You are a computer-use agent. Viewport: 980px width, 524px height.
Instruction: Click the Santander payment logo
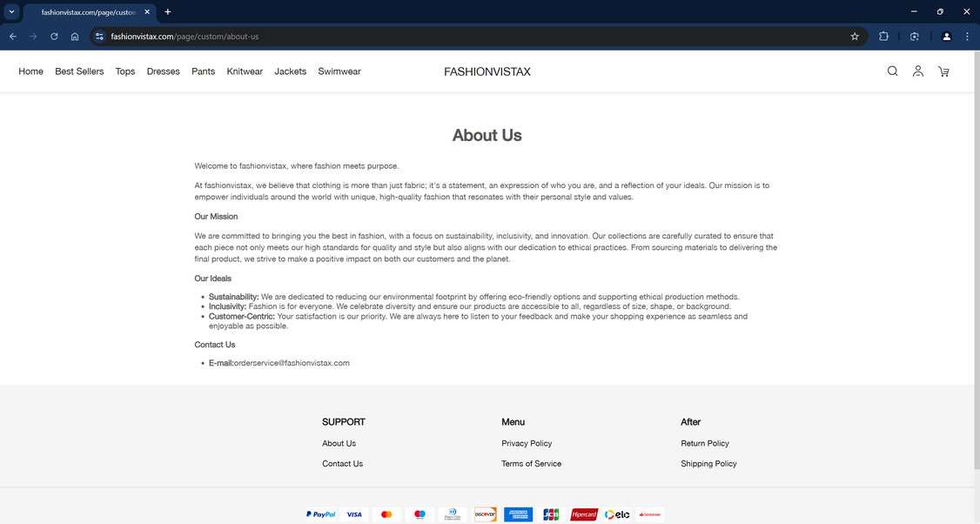[x=650, y=514]
